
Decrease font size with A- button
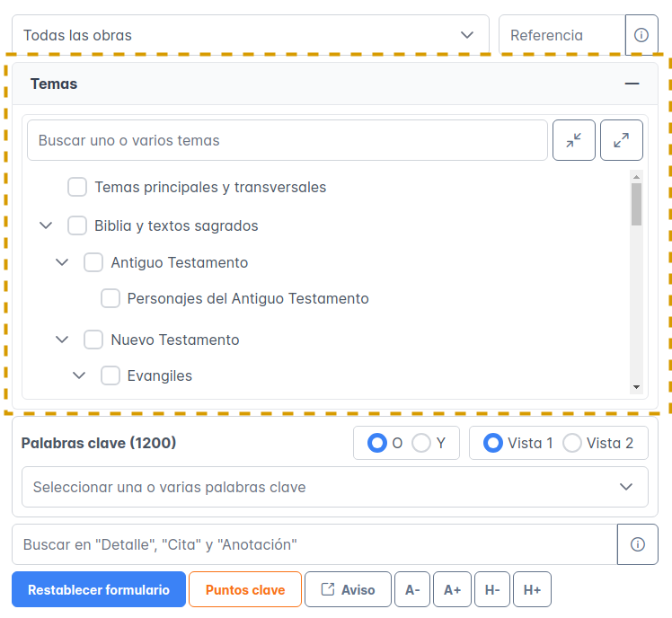coord(411,589)
